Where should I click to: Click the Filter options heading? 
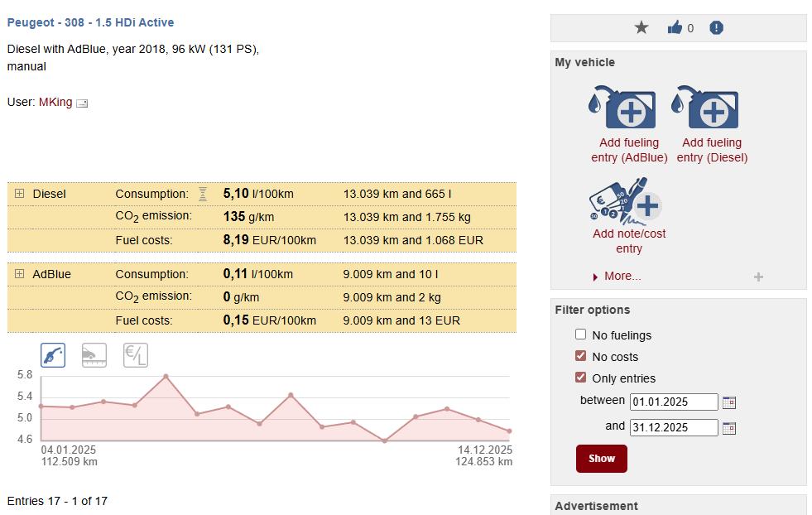coord(593,310)
